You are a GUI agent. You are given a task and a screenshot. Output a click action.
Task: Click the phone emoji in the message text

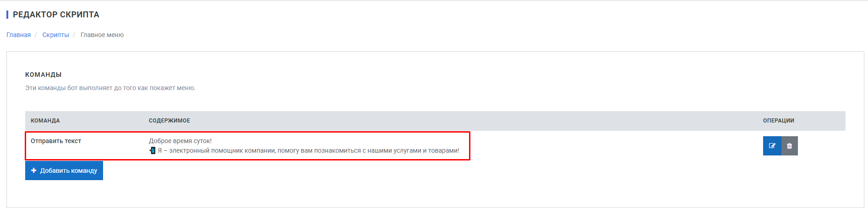click(153, 150)
